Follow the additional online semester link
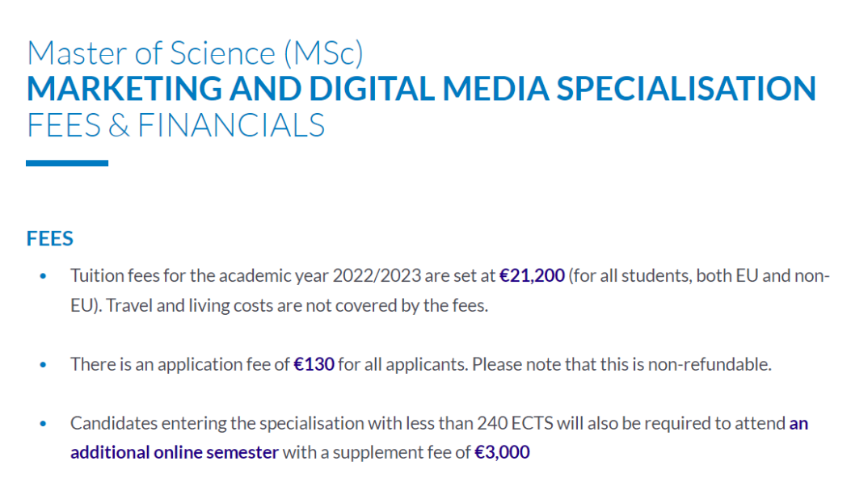 (175, 452)
